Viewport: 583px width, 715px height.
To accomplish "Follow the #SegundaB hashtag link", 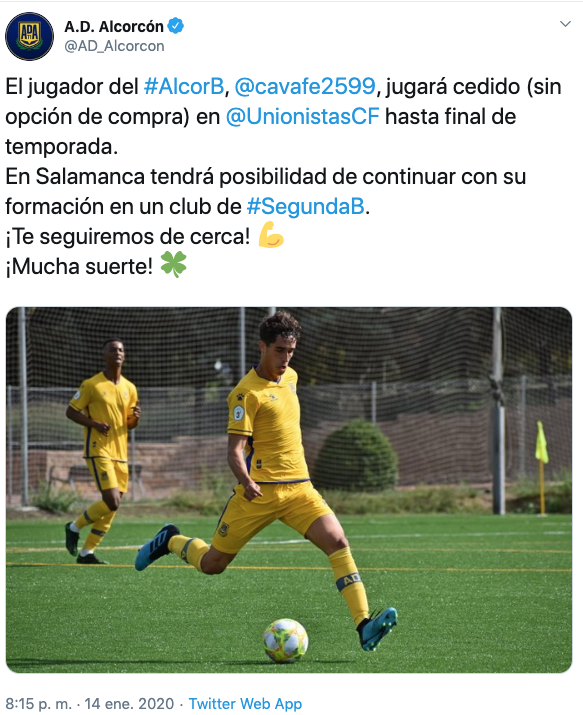I will click(306, 207).
